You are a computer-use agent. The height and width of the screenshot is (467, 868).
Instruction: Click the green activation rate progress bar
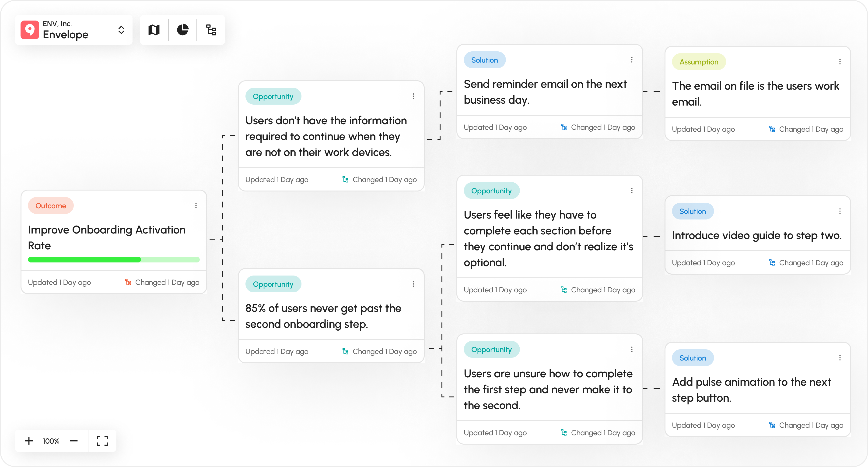click(x=114, y=259)
